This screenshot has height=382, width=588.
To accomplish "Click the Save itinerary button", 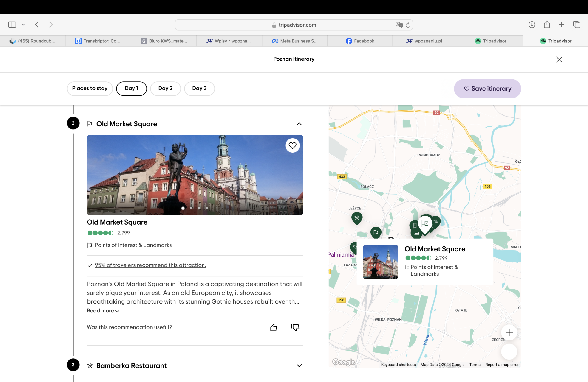I will [x=487, y=89].
